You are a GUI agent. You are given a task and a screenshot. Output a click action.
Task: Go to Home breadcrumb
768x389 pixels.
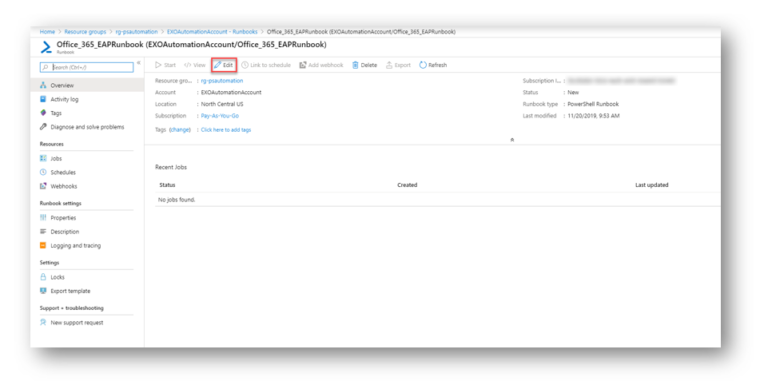(48, 32)
